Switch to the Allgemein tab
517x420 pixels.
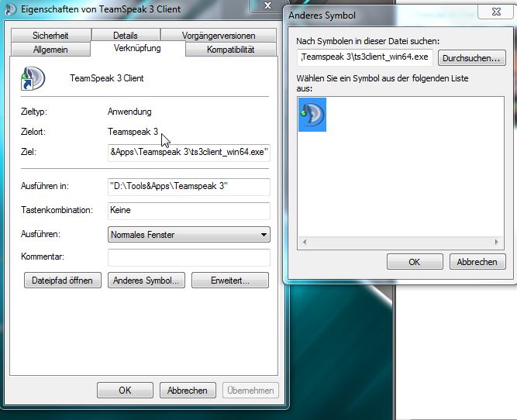[50, 50]
